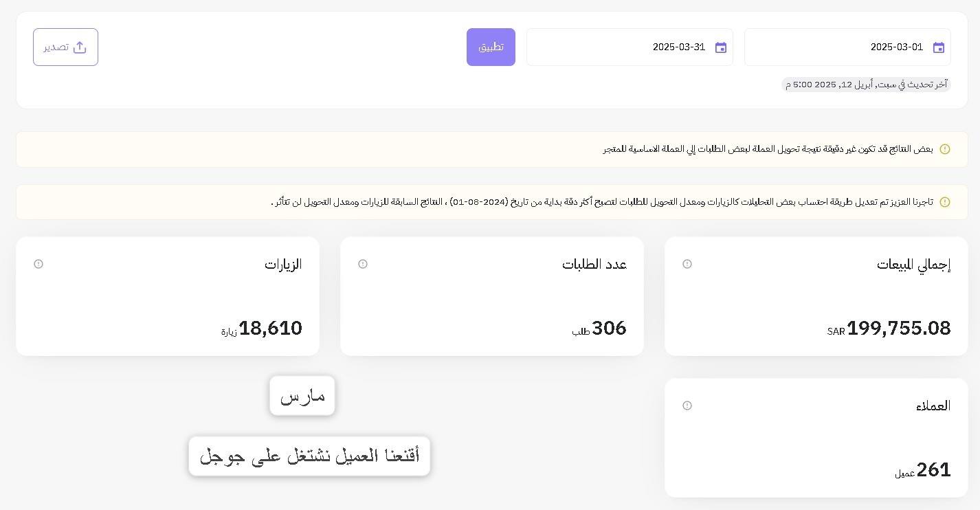Open calendar picker for start date 2025-03-01

click(939, 47)
